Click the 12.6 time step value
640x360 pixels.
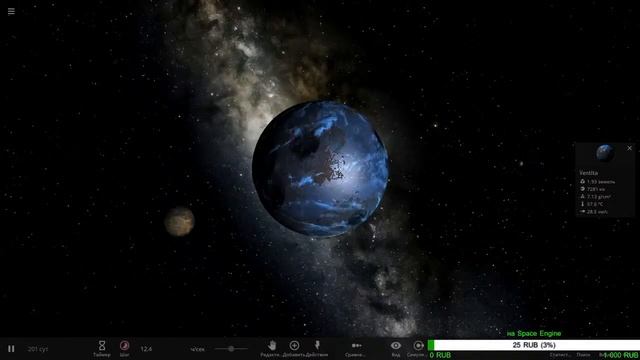(x=146, y=349)
